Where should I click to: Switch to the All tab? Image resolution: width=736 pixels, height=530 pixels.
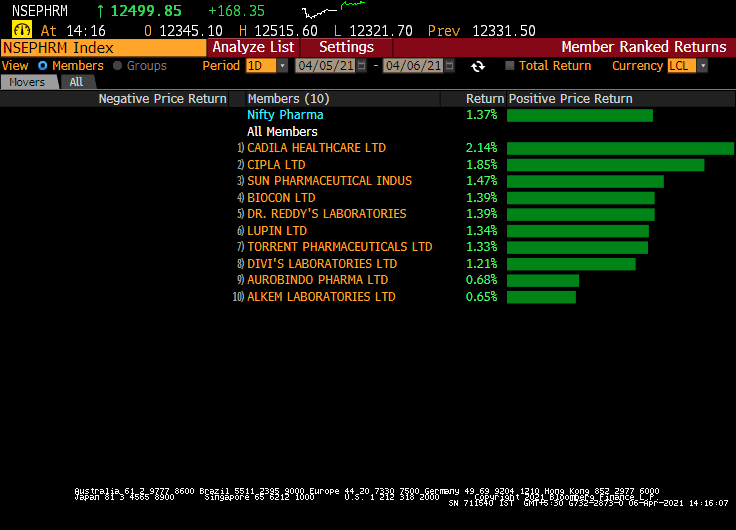(76, 82)
